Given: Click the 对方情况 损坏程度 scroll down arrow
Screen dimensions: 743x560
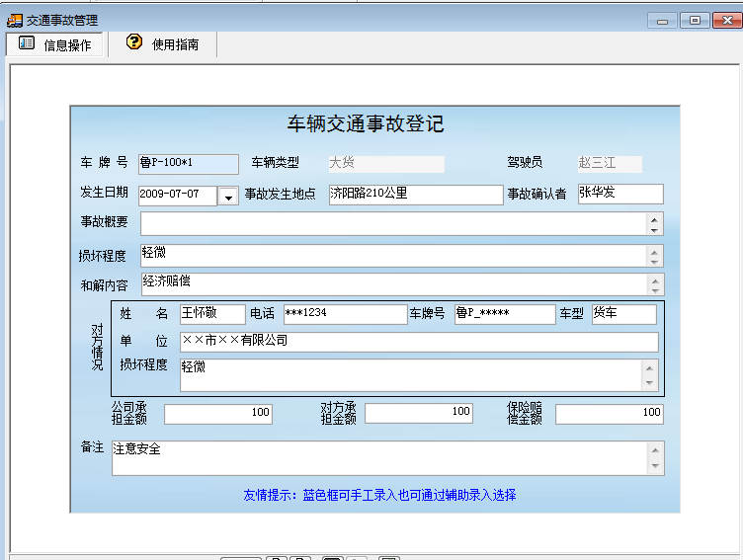Looking at the screenshot, I should pos(650,382).
